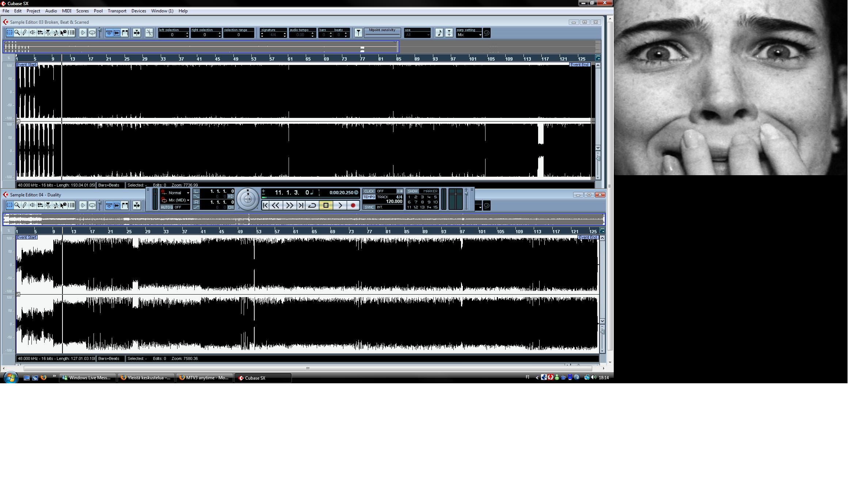Image resolution: width=868 pixels, height=503 pixels.
Task: Click the Snap to Zero Crossing icon
Action: tap(149, 33)
